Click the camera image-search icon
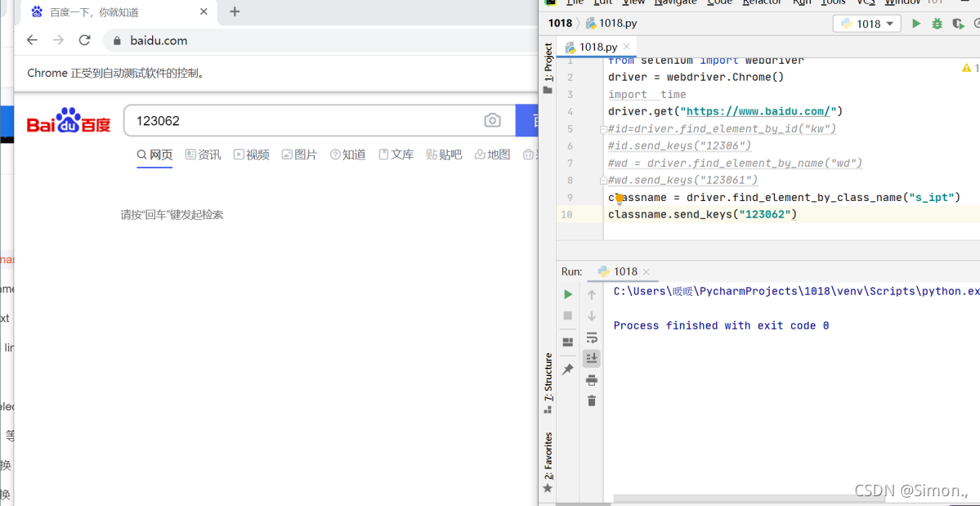The height and width of the screenshot is (506, 980). click(x=493, y=120)
